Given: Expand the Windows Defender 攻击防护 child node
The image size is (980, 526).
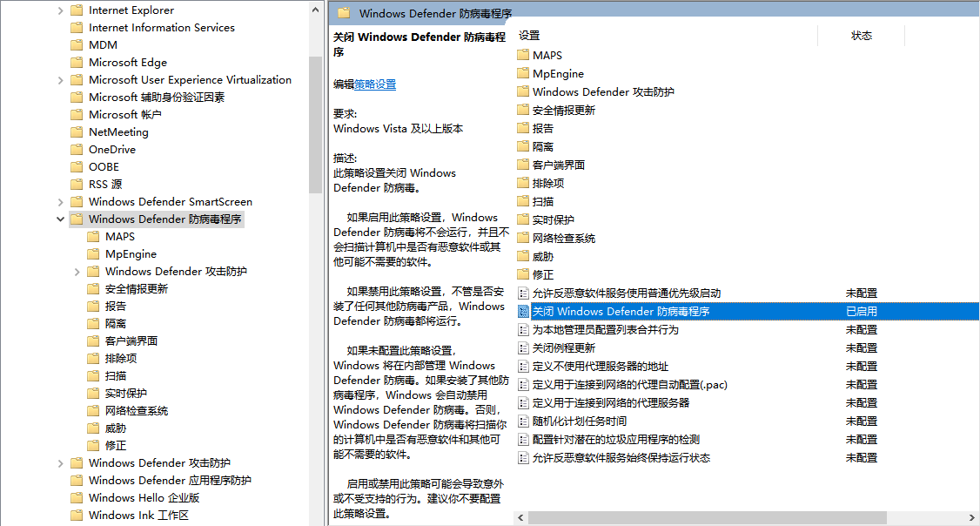Looking at the screenshot, I should pyautogui.click(x=77, y=272).
